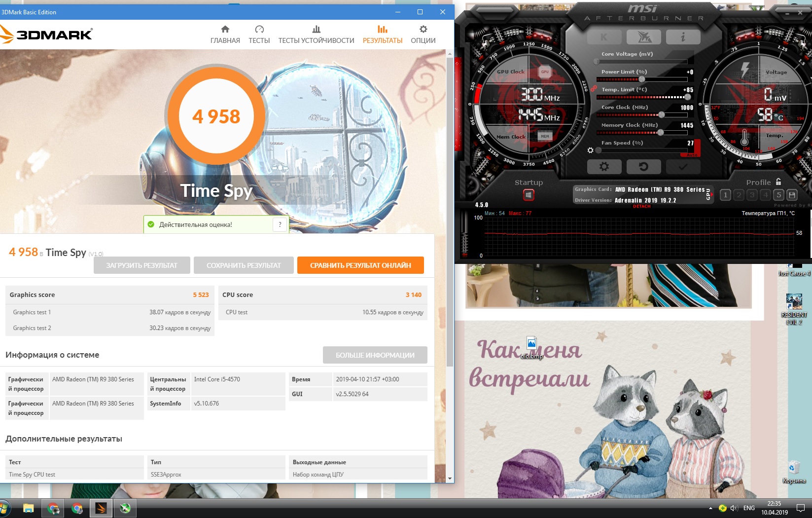Select Afterburner profile slot 2
This screenshot has height=518, width=812.
coord(739,195)
